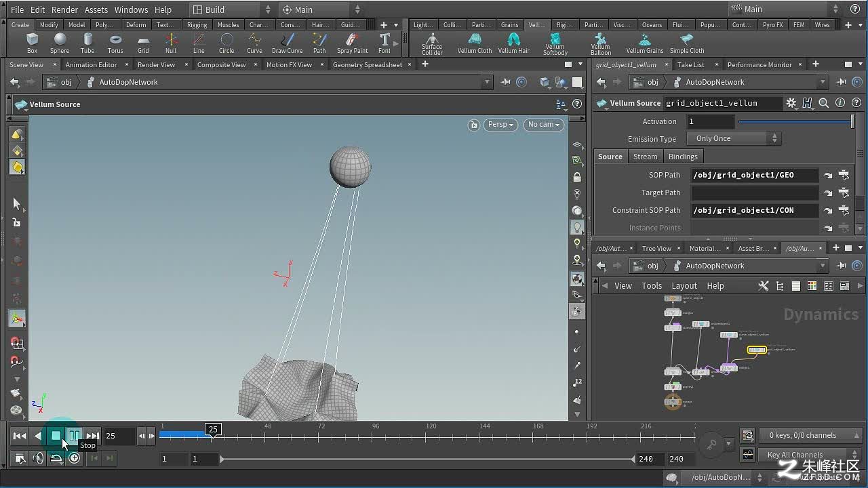Apply the Simple Cloth tool
Viewport: 868px width, 488px height.
[x=687, y=43]
